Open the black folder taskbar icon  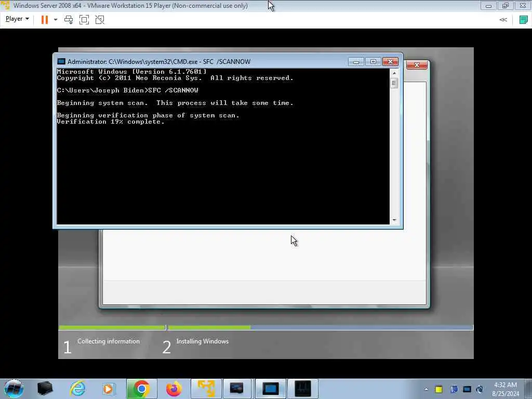tap(45, 389)
